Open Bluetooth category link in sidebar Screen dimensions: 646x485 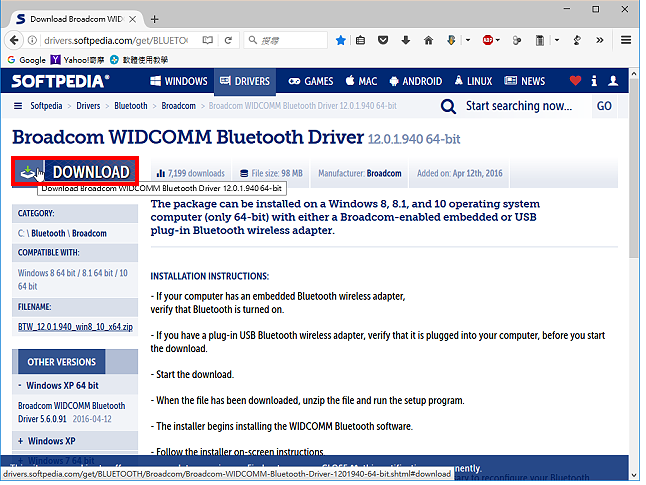(48, 233)
